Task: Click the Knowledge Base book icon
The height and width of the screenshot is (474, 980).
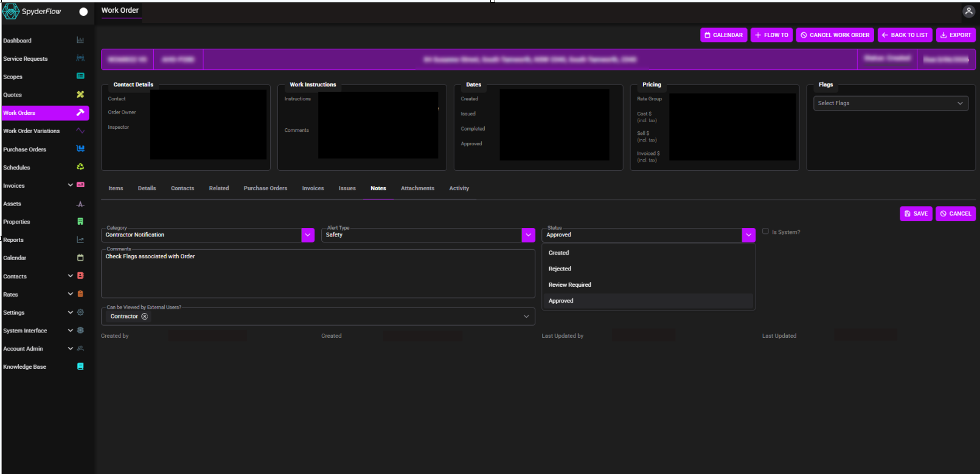Action: click(x=80, y=366)
